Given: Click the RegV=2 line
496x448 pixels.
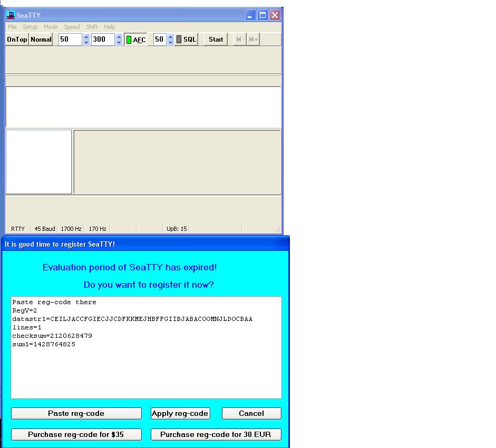Looking at the screenshot, I should (x=24, y=310).
